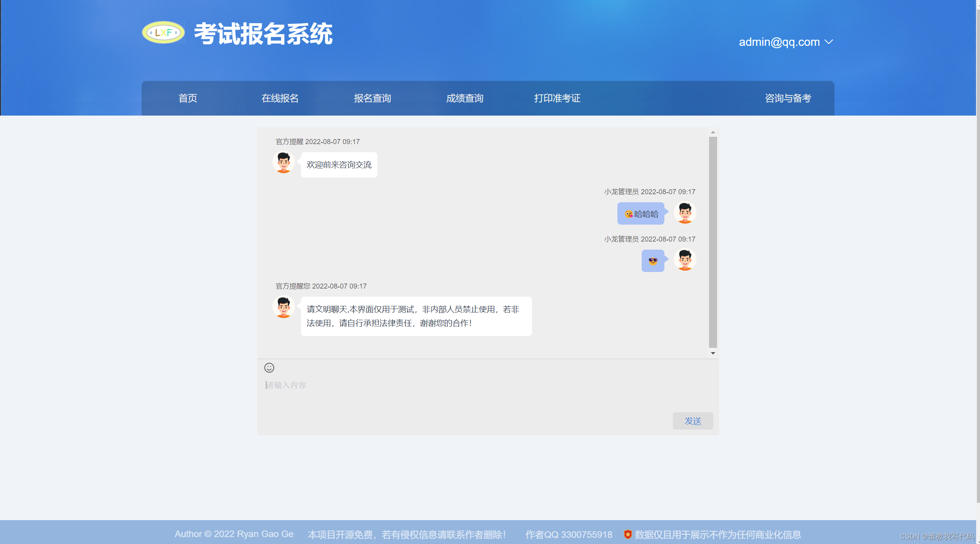Image resolution: width=980 pixels, height=544 pixels.
Task: Click the LXF logo icon
Action: click(x=163, y=33)
